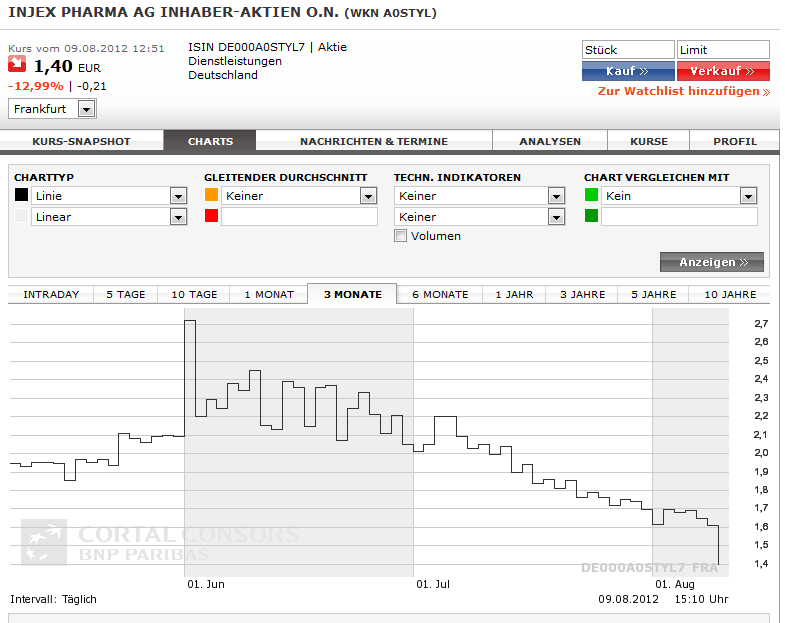This screenshot has height=623, width=785.
Task: Expand the first Techn. Indikatoren dropdown
Action: click(480, 196)
